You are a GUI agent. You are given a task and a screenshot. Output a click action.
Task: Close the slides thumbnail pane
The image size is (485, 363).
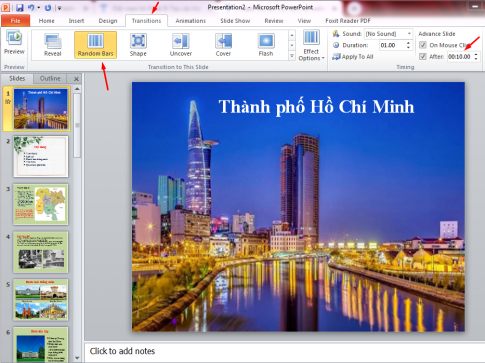pos(76,79)
